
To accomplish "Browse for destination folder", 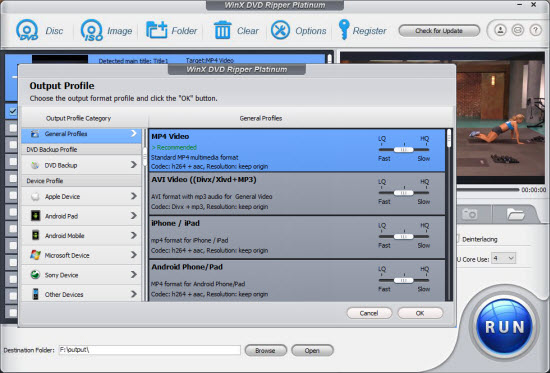I will [x=266, y=350].
